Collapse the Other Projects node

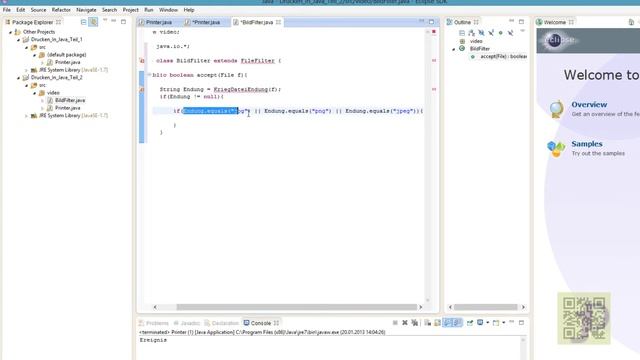11,32
